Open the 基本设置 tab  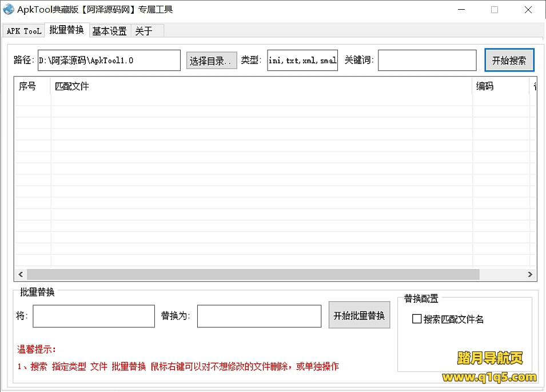pos(110,31)
